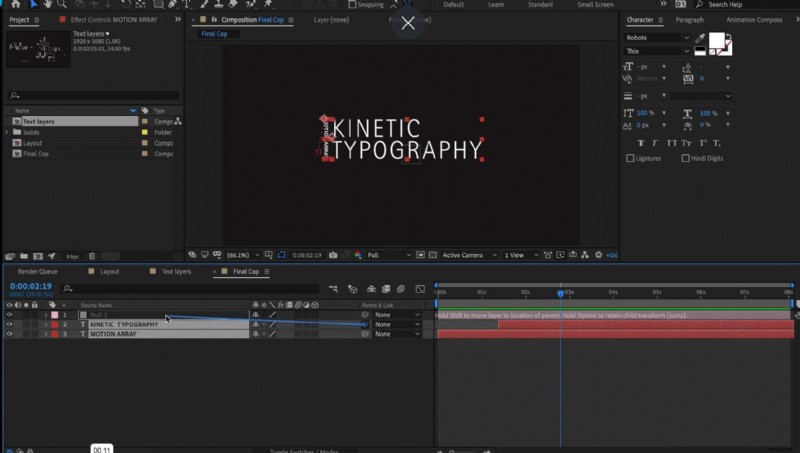Open show channel color management icon
800x453 pixels.
(358, 255)
